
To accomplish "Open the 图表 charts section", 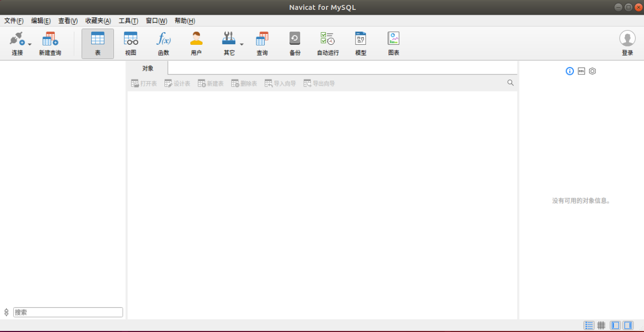I will pyautogui.click(x=393, y=44).
